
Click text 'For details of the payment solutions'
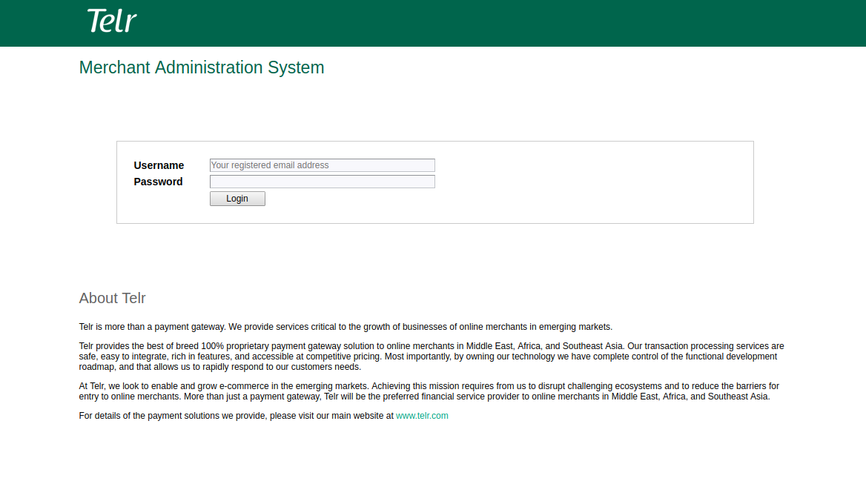(x=148, y=416)
